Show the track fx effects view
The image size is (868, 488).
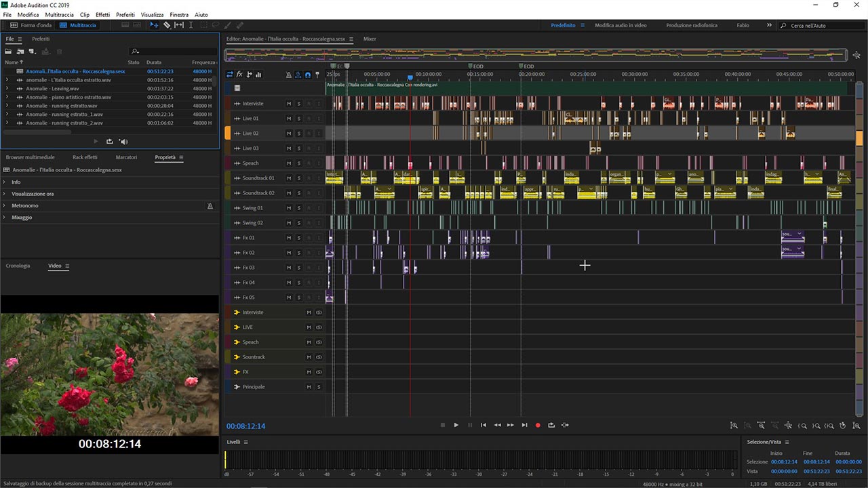[x=239, y=75]
